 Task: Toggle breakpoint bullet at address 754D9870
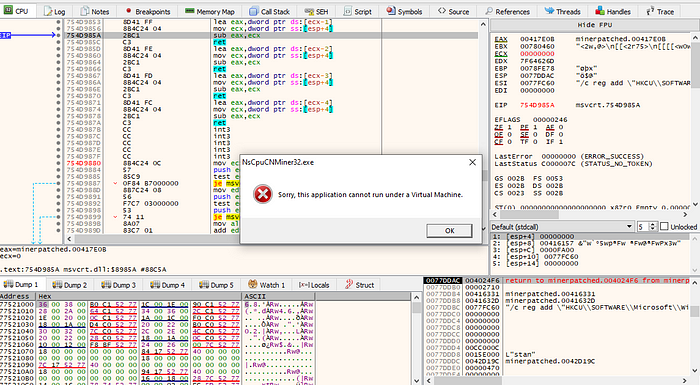[x=58, y=96]
